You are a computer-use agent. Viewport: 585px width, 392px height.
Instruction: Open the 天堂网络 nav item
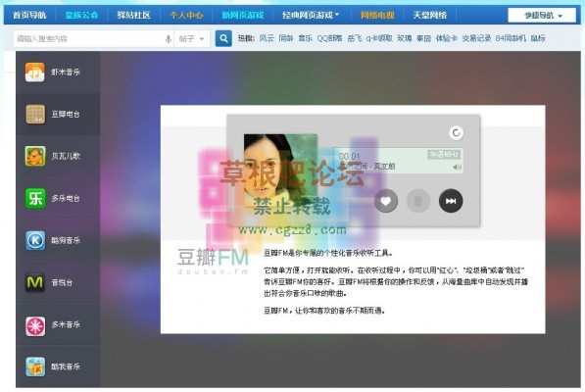click(430, 16)
